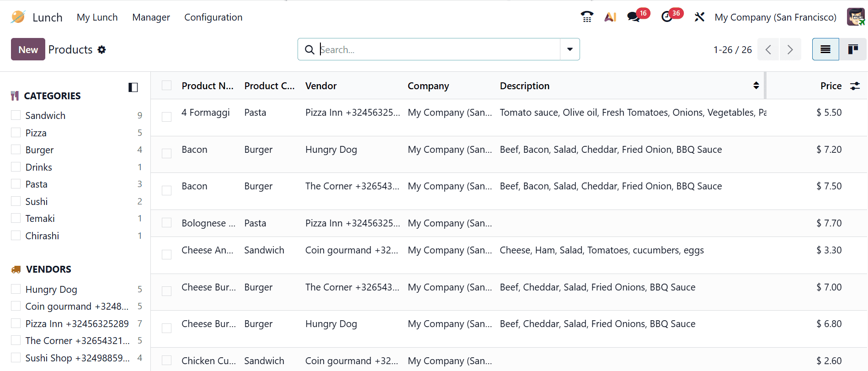868x371 pixels.
Task: Check the Temaki category filter
Action: [16, 218]
